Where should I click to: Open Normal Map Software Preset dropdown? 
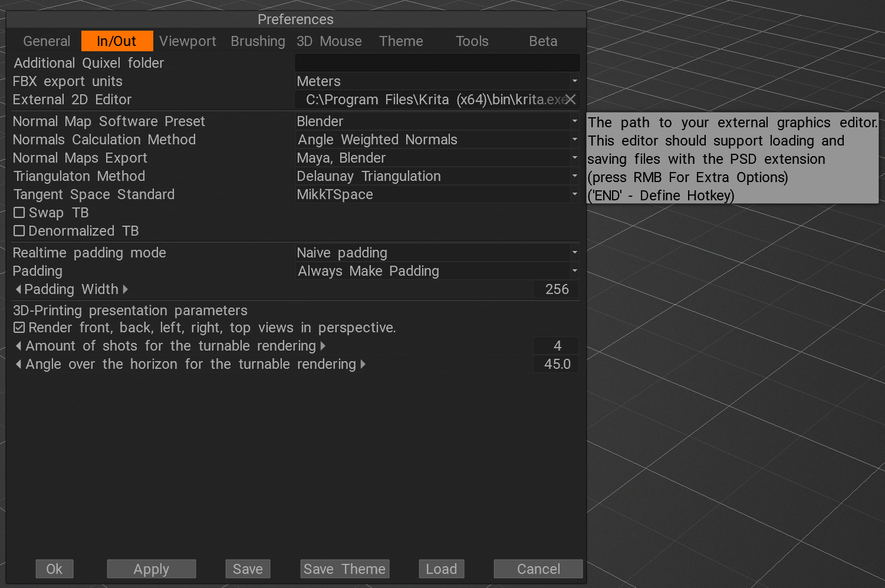pos(437,121)
